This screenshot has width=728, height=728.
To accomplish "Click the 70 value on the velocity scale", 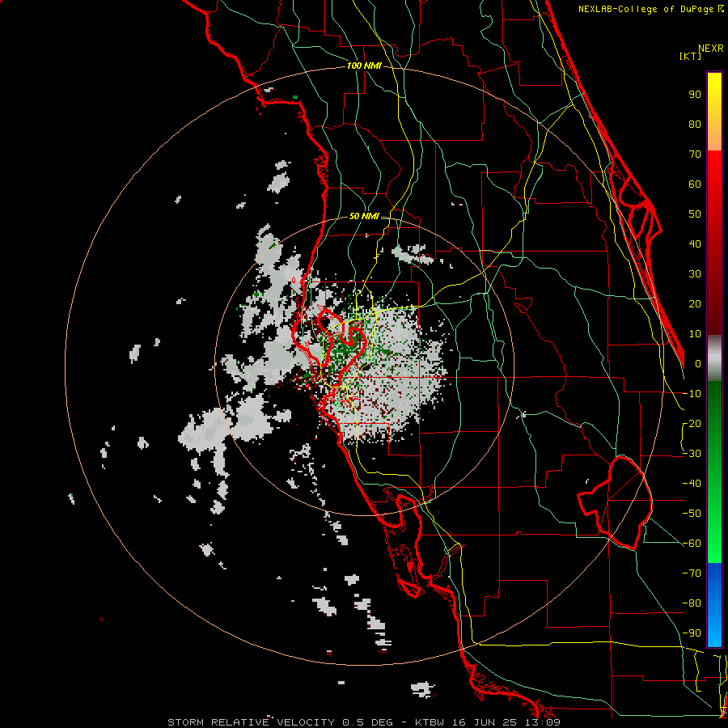I will (695, 154).
